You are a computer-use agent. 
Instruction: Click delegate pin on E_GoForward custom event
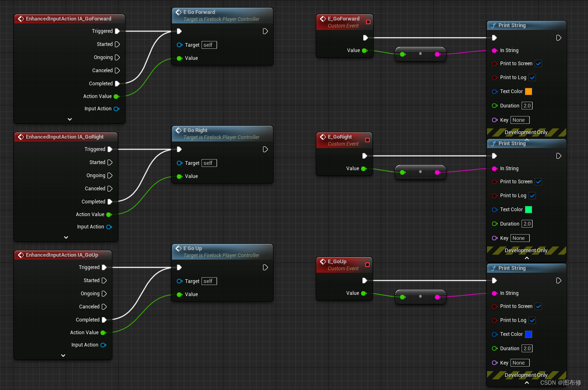pos(368,22)
